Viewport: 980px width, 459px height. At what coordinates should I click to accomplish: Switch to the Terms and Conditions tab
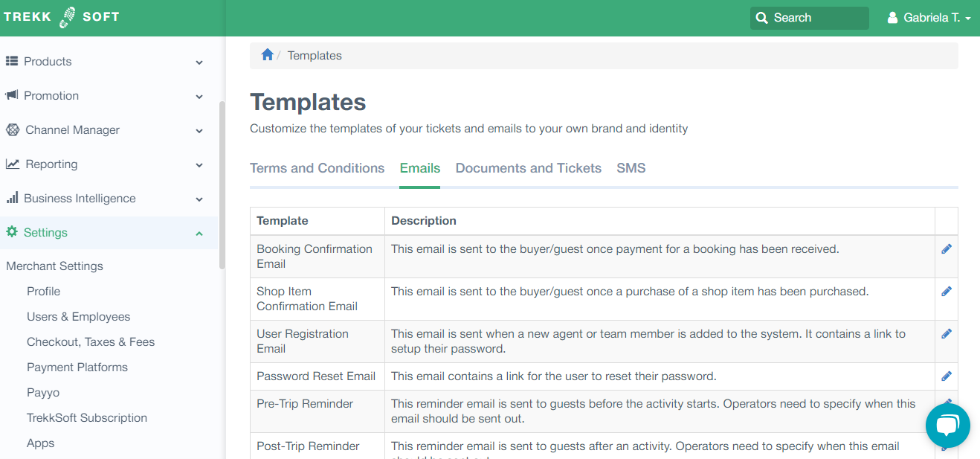point(317,168)
